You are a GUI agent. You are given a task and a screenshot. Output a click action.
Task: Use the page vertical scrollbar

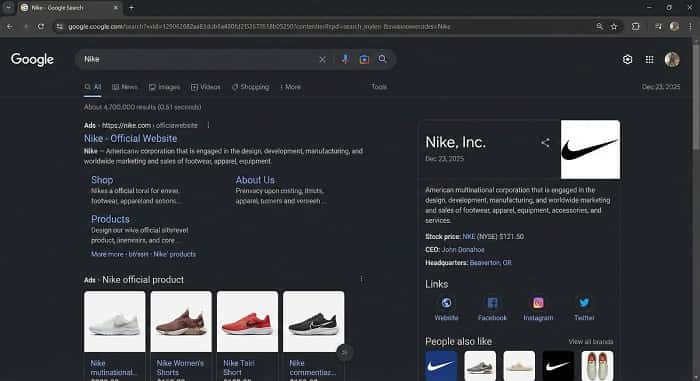pyautogui.click(x=696, y=96)
